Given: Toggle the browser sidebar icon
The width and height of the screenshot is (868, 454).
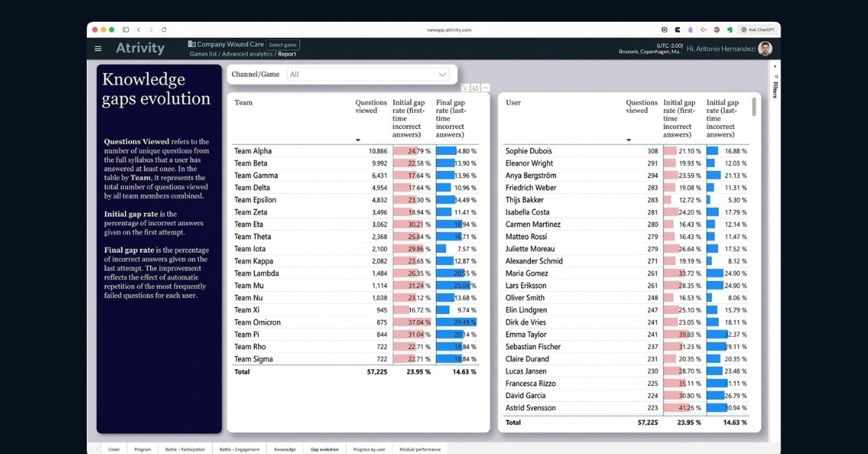Looking at the screenshot, I should (125, 30).
